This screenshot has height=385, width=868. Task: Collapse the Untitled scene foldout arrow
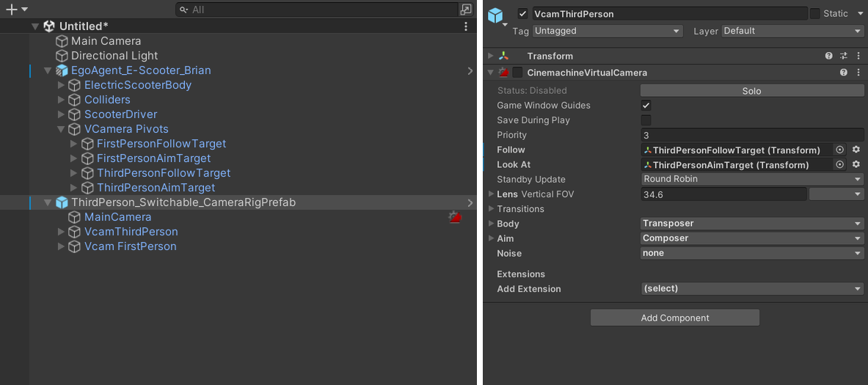[35, 26]
